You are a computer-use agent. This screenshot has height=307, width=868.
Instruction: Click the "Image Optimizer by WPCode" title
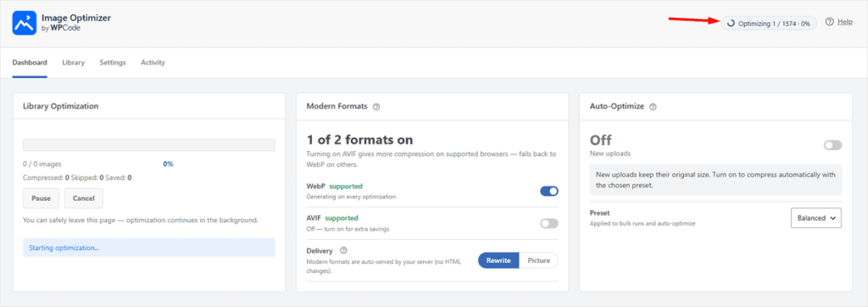[75, 23]
